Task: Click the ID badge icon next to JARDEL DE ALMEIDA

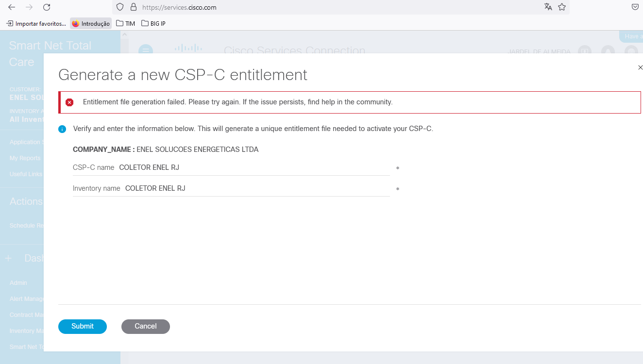Action: click(584, 50)
